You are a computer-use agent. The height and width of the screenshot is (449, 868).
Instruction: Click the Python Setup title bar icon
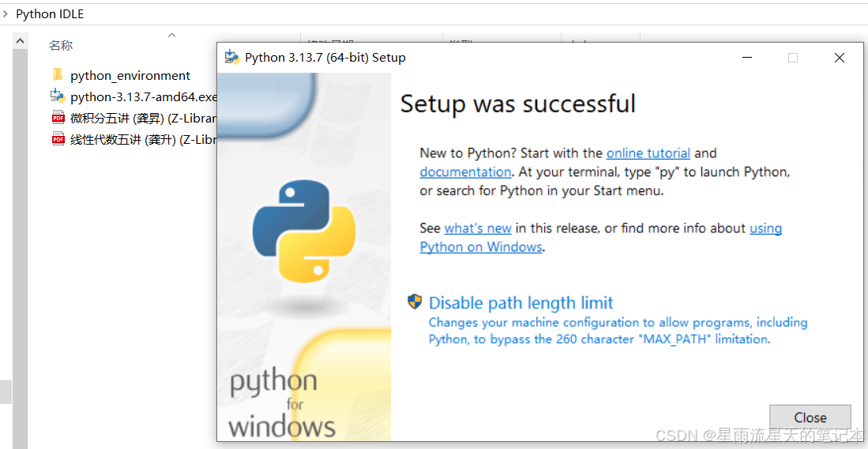(232, 57)
